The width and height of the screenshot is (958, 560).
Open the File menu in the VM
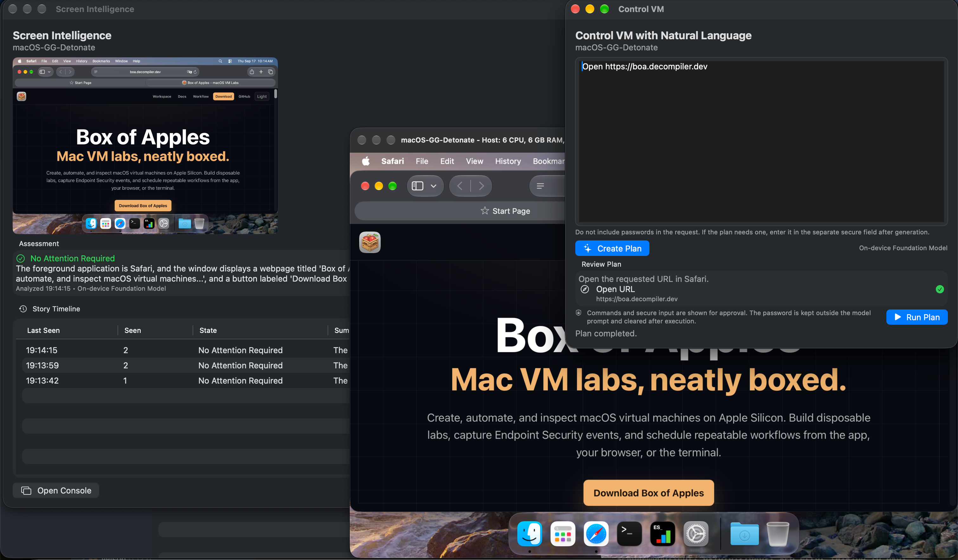tap(422, 161)
